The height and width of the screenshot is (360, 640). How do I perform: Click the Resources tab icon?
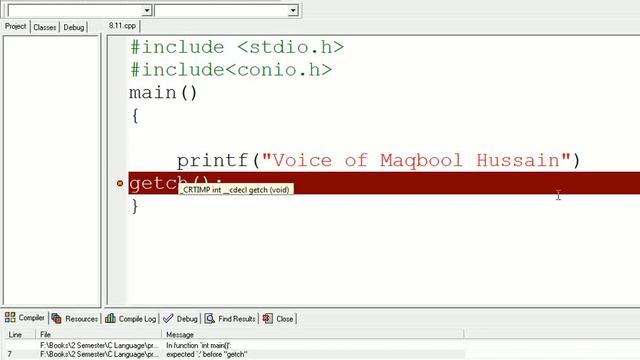(57, 318)
